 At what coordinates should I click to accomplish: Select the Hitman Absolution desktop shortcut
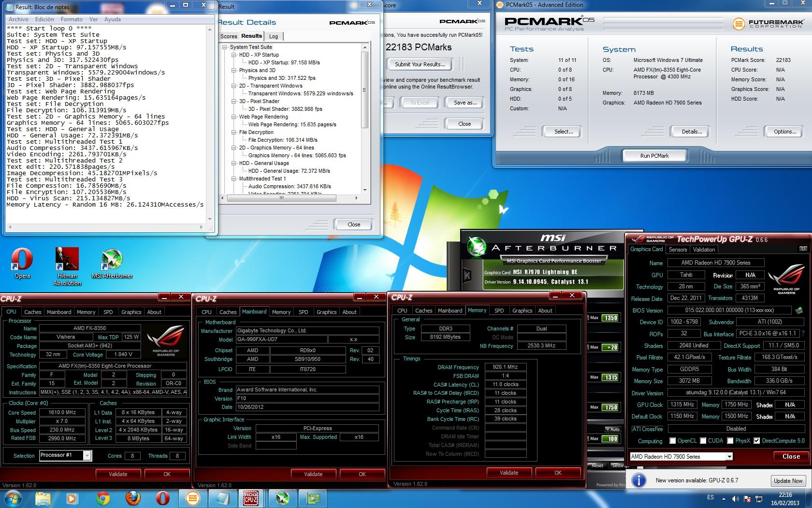coord(67,267)
